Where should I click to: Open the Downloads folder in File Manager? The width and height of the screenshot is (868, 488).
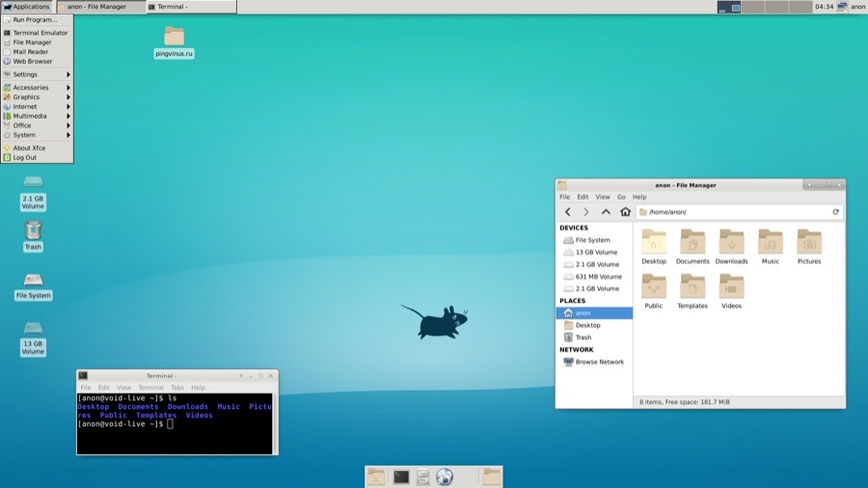pos(731,247)
